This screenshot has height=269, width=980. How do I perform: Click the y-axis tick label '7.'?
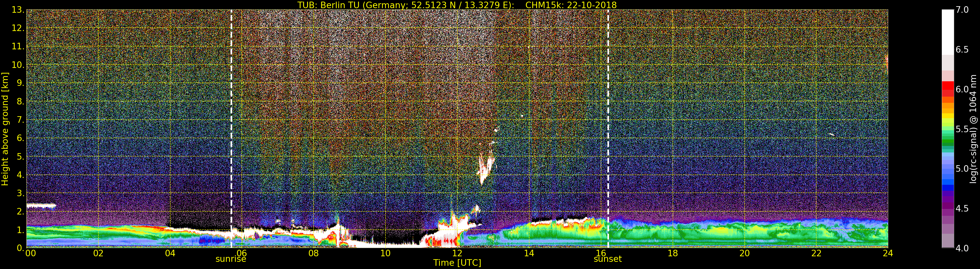[21, 120]
